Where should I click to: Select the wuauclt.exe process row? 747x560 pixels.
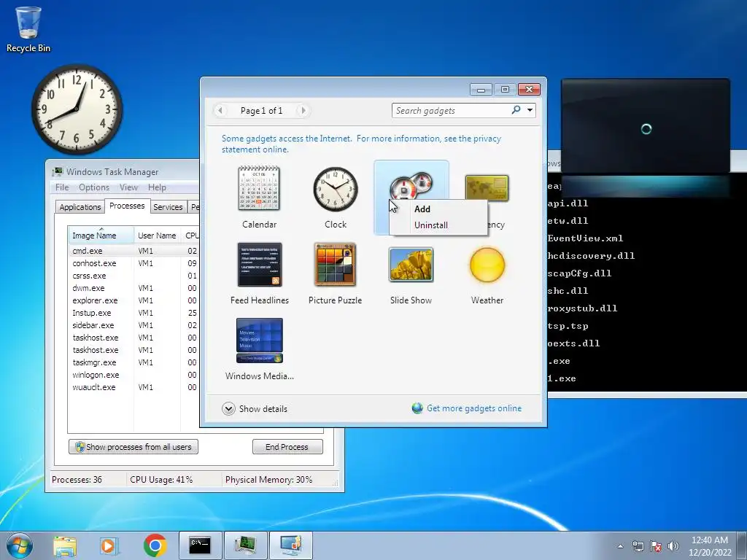(x=133, y=386)
